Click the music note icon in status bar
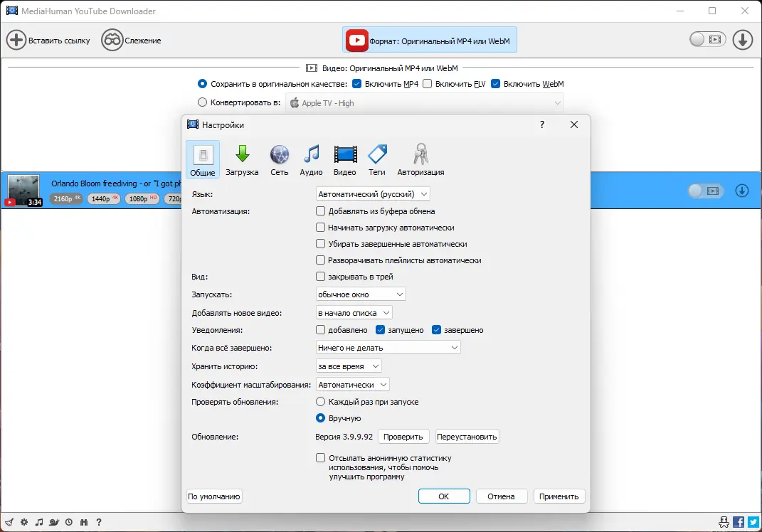762x532 pixels. coord(39,522)
